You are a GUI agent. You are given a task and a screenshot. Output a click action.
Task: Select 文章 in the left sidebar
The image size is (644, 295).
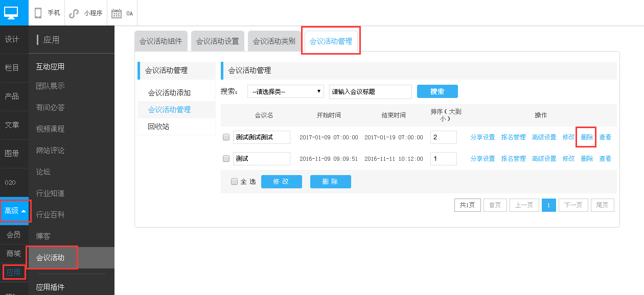pos(12,125)
